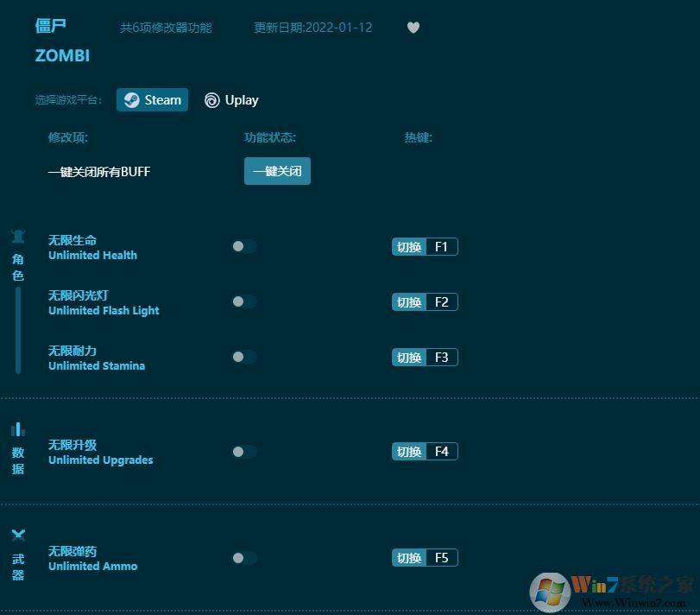Enable the Unlimited Stamina switch
Viewport: 700px width, 615px height.
coord(244,357)
